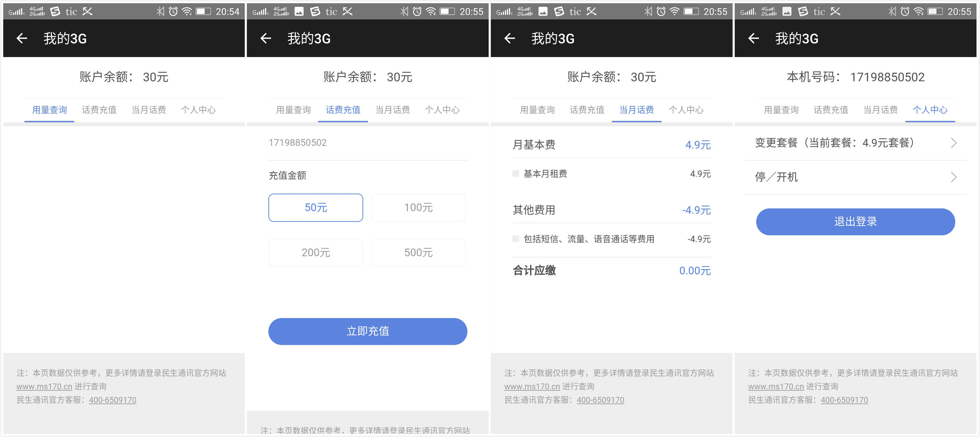This screenshot has width=980, height=437.
Task: Tap the back arrow on 话费充值 screen
Action: point(266,38)
